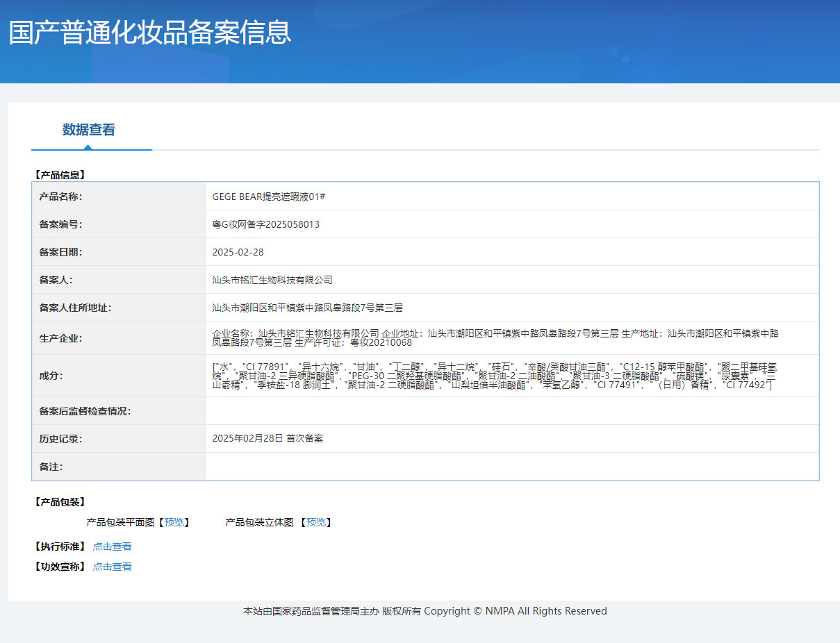The height and width of the screenshot is (643, 840).
Task: Click the 生产企业 details text
Action: [x=495, y=338]
